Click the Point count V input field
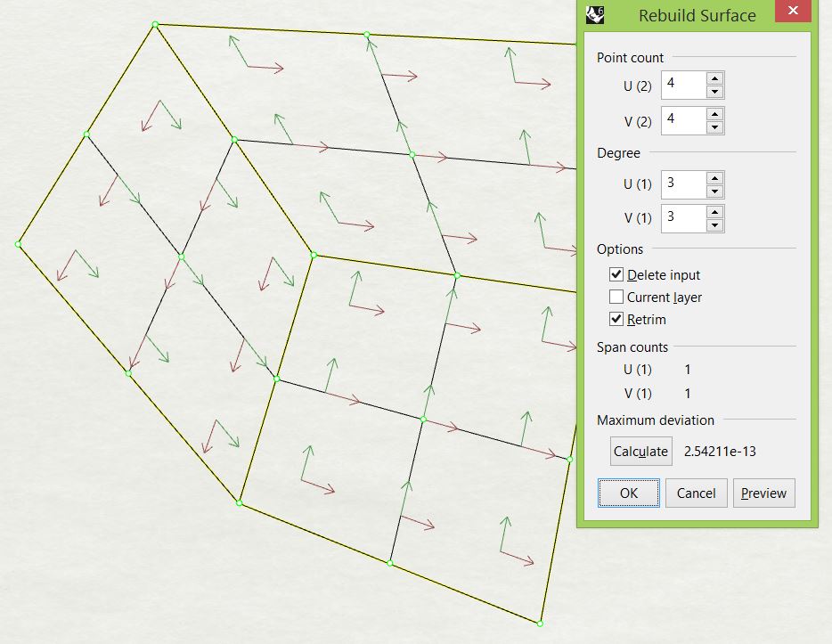The height and width of the screenshot is (644, 832). 684,120
